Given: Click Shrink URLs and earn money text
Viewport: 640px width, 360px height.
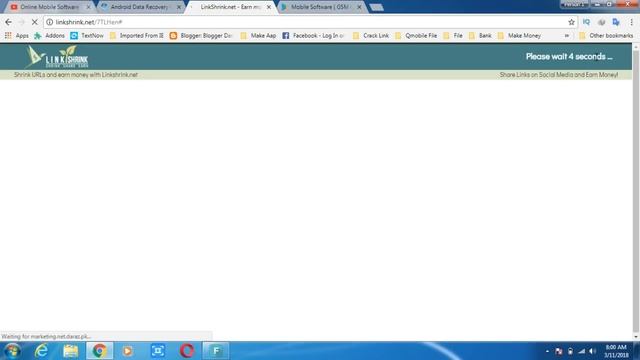Looking at the screenshot, I should pos(76,75).
